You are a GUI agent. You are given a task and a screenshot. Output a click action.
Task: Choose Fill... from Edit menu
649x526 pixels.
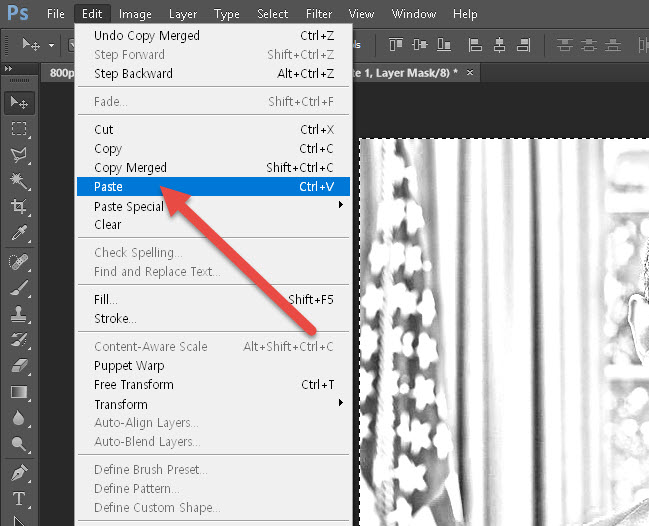[213, 299]
